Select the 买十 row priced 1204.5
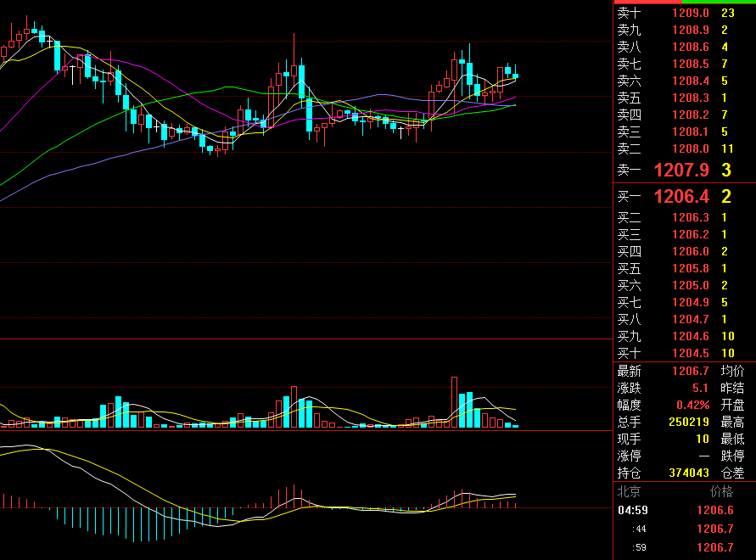This screenshot has height=560, width=756. click(x=683, y=353)
